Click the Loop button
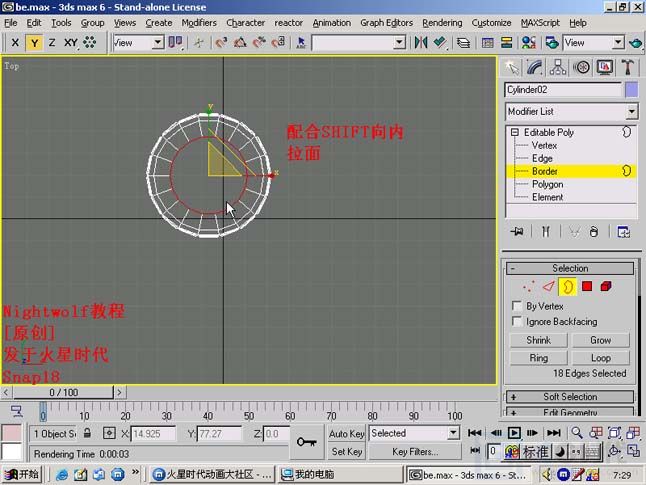 click(601, 358)
